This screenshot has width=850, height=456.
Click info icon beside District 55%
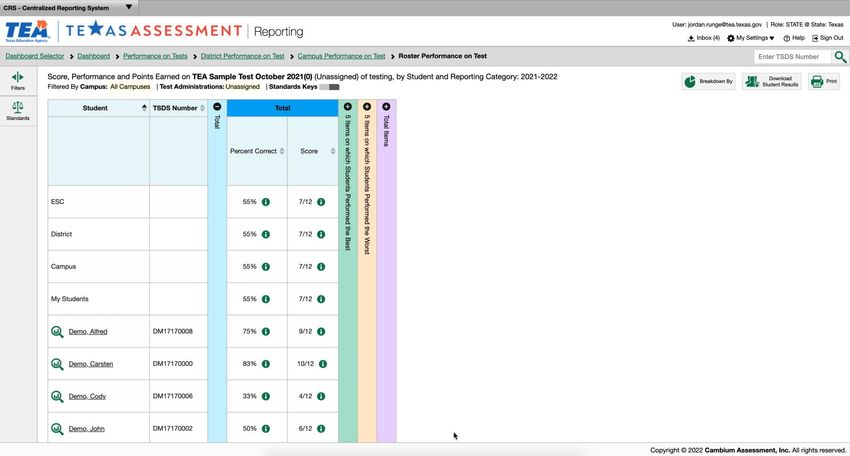click(x=266, y=234)
